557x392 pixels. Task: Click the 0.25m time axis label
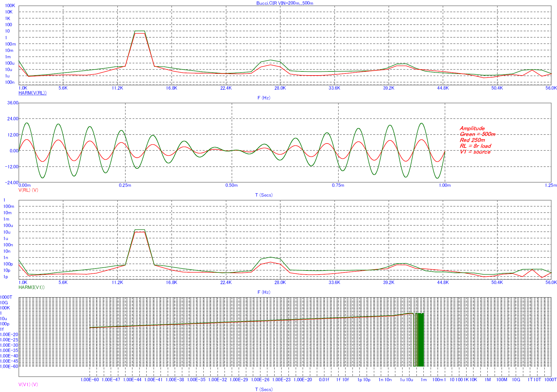[125, 185]
